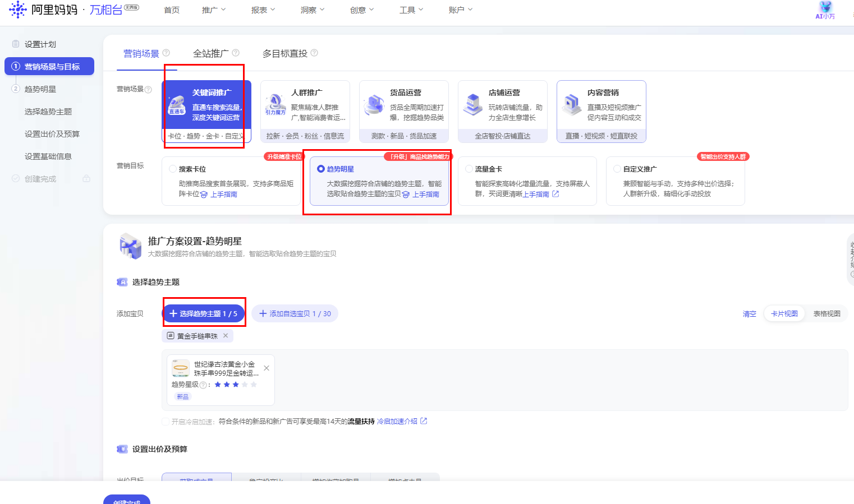Expand the 报表 menu dropdown
This screenshot has width=854, height=504.
[263, 10]
